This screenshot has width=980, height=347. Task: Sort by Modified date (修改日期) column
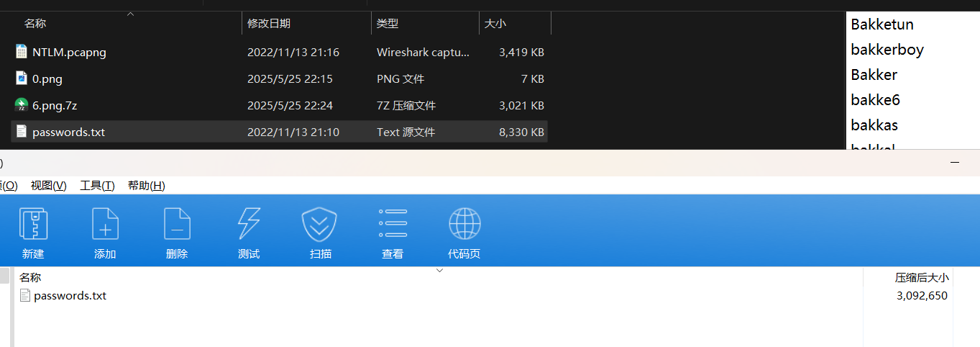[x=269, y=24]
